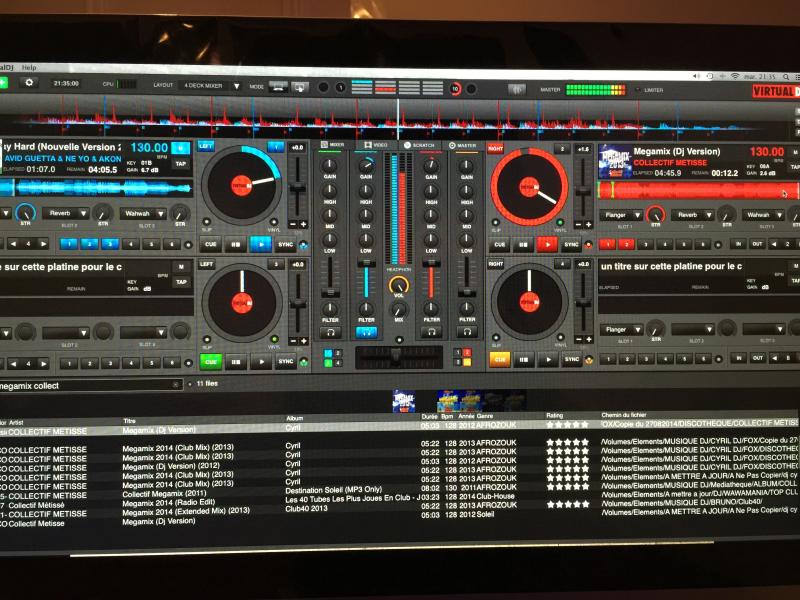Click the master speaker icon by MASTER label
800x600 pixels.
tap(517, 90)
